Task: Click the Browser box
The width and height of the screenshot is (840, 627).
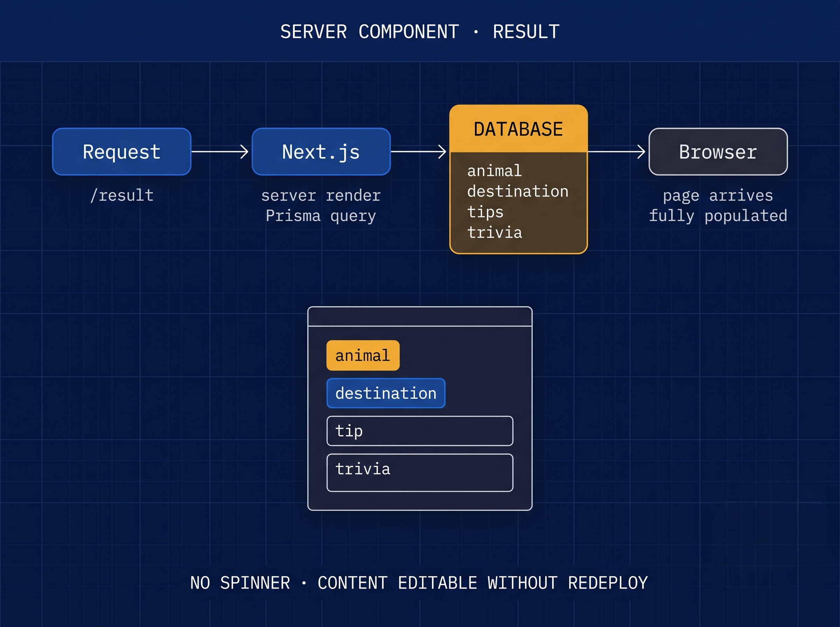Action: pyautogui.click(x=718, y=152)
